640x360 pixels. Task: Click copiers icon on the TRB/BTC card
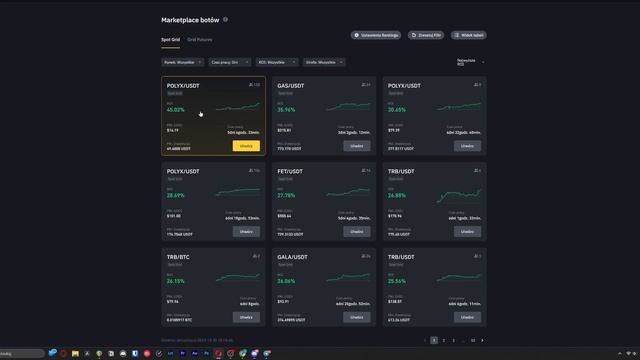256,256
